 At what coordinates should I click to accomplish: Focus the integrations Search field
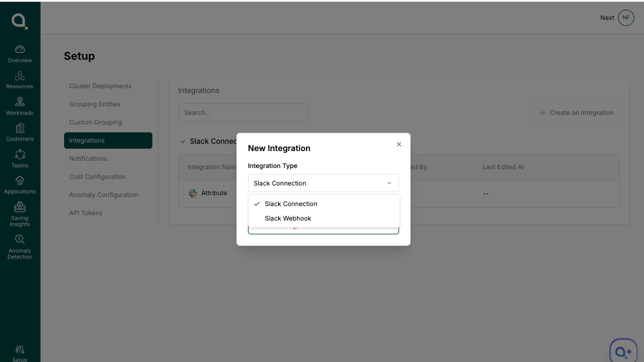[x=244, y=112]
